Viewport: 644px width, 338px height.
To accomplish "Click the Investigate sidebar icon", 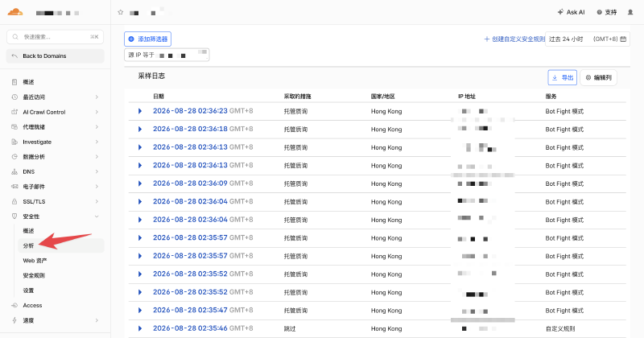I will 14,142.
